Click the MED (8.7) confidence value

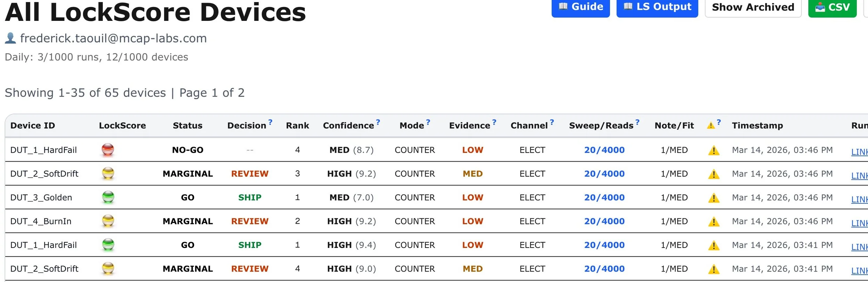pyautogui.click(x=351, y=150)
